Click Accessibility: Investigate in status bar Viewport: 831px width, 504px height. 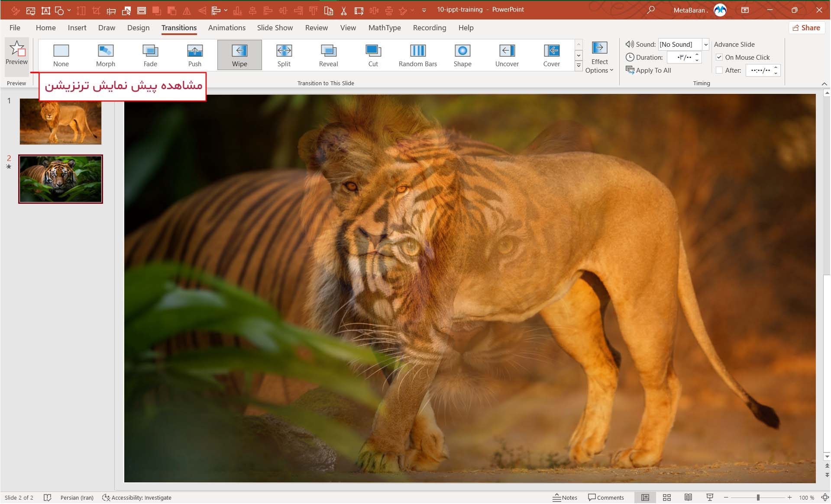pyautogui.click(x=137, y=498)
